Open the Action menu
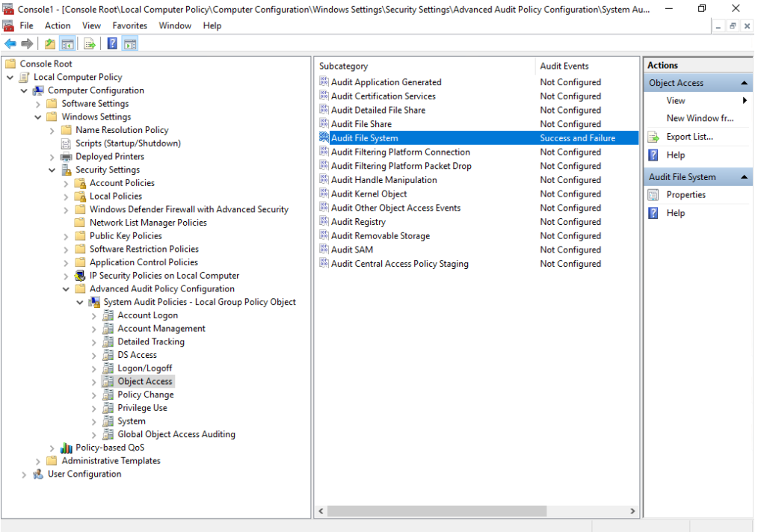 click(58, 25)
